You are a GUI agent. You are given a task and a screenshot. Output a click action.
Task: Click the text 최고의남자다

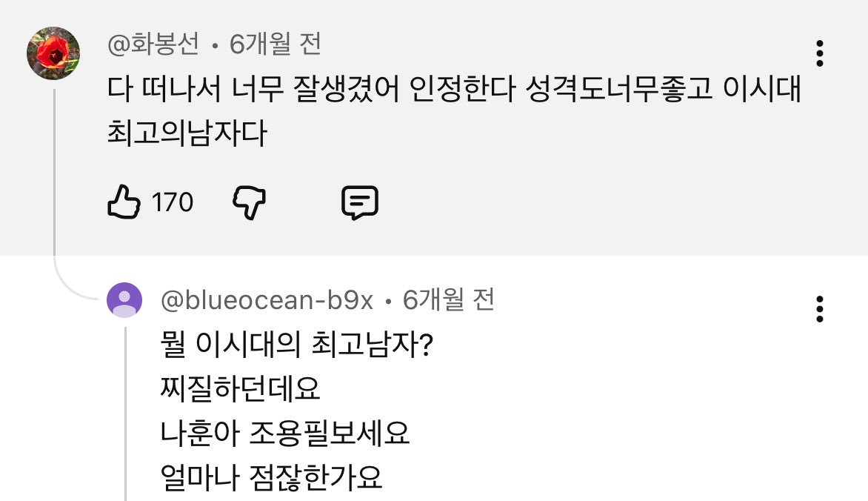[x=187, y=133]
